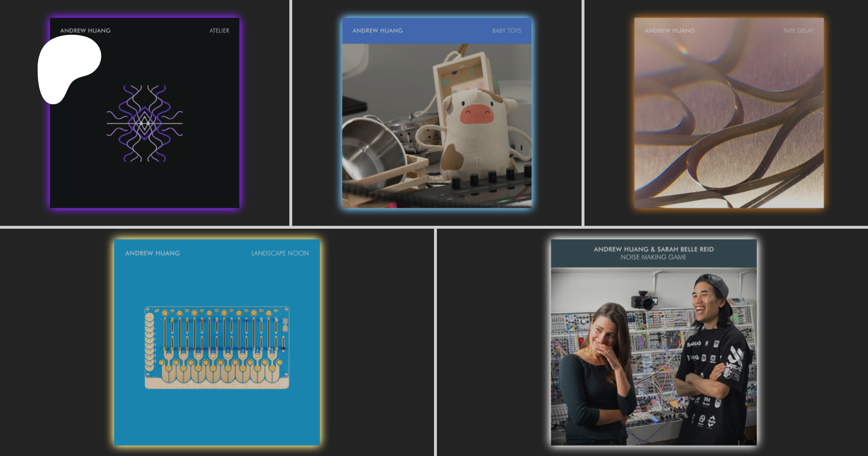This screenshot has width=868, height=456.
Task: Click the NOISE MAKING GAME title
Action: tap(653, 257)
